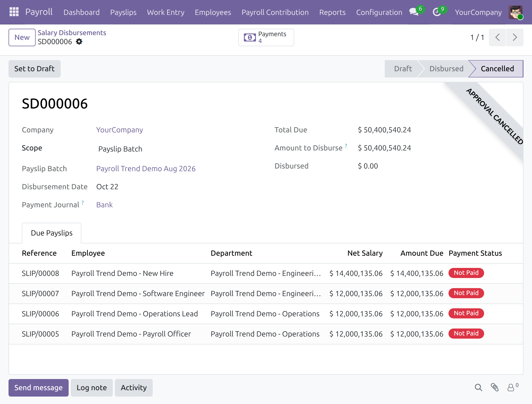Click the Set to Draft button
Viewport: 532px width, 404px height.
[x=35, y=69]
